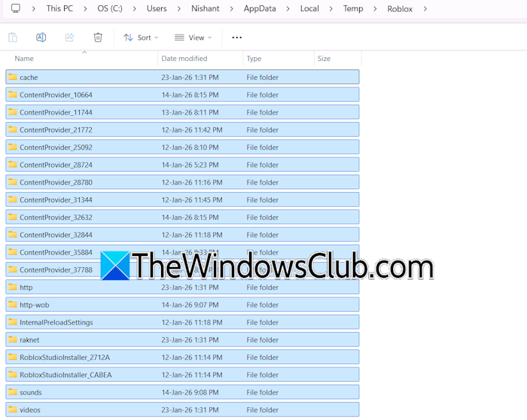The width and height of the screenshot is (527, 420).
Task: Click the InternalPreloadSettings folder icon
Action: coord(13,322)
